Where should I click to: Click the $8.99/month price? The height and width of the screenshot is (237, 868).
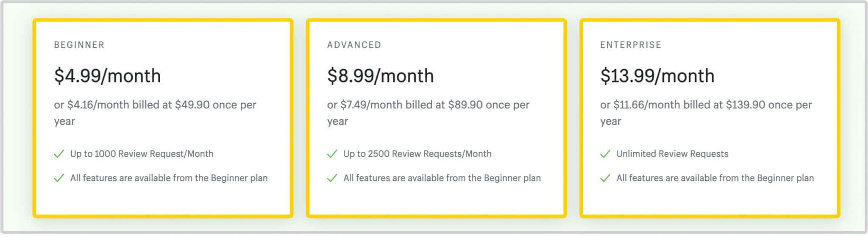[x=381, y=76]
